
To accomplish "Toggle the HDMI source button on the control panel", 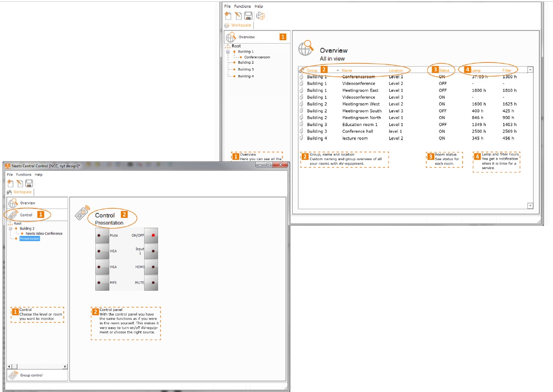I will pyautogui.click(x=151, y=267).
